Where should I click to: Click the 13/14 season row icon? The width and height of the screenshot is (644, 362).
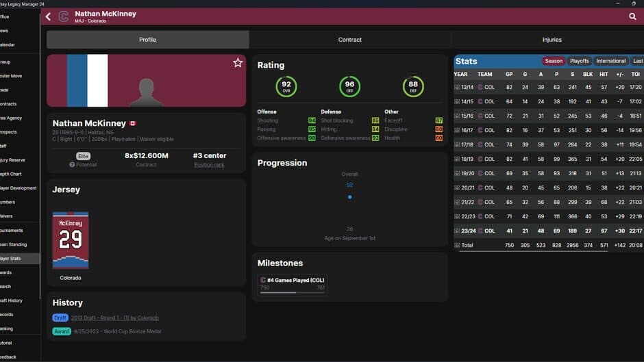coord(457,88)
